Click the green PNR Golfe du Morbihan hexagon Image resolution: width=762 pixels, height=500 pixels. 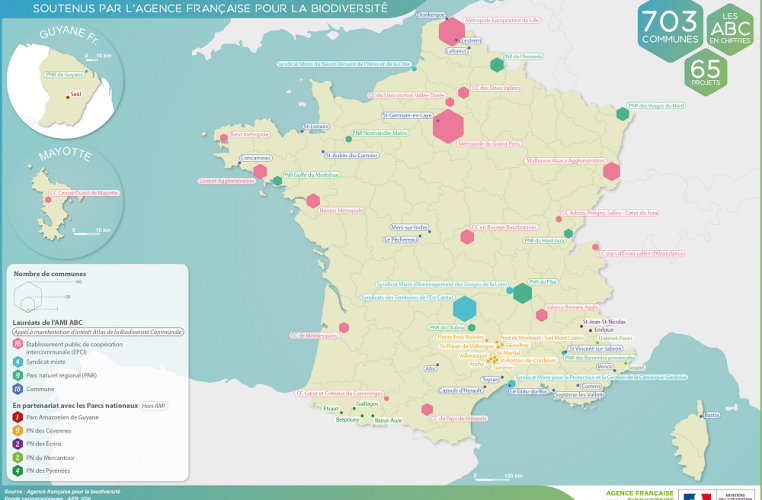277,181
